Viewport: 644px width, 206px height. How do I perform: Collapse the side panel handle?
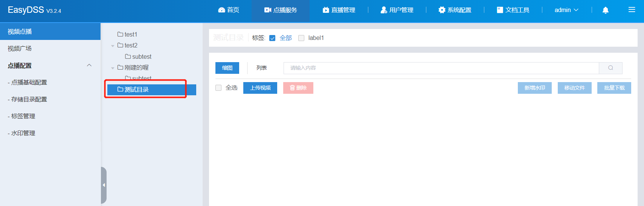[x=104, y=185]
